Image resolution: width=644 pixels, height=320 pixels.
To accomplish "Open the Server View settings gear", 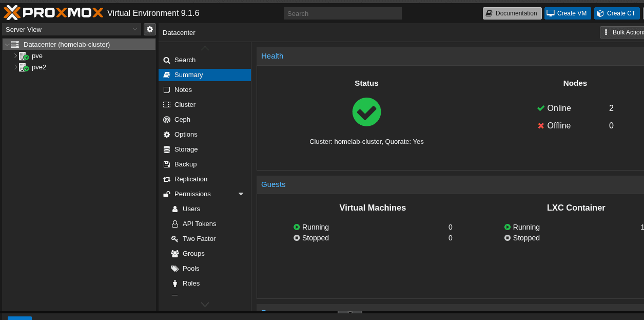I will tap(149, 29).
